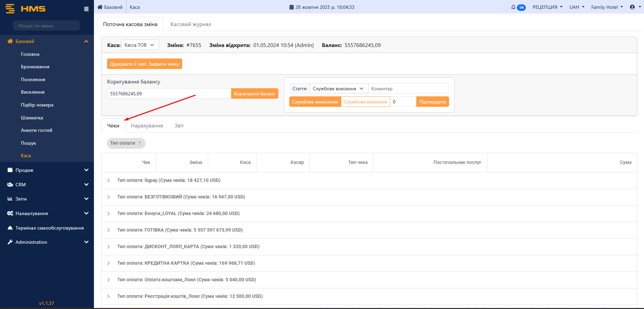Expand the liqpay payment type row

[x=108, y=181]
